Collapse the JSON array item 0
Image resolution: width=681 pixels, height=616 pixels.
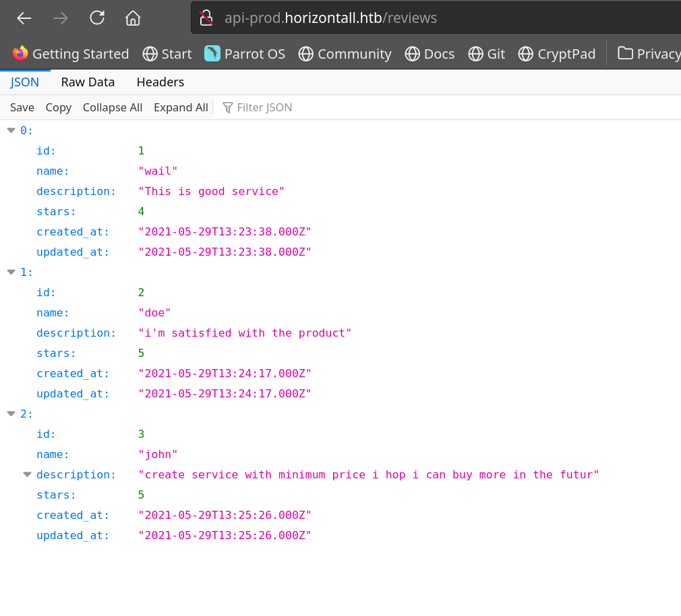coord(11,130)
